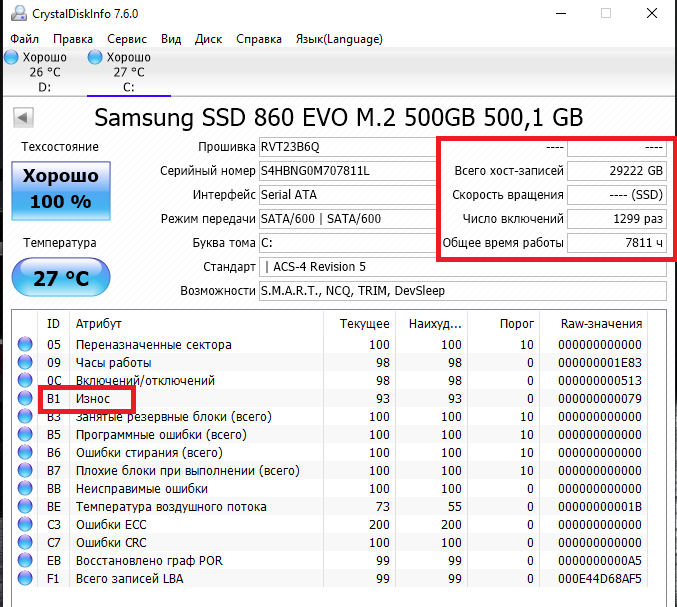Click the previous disk arrow button

point(22,118)
